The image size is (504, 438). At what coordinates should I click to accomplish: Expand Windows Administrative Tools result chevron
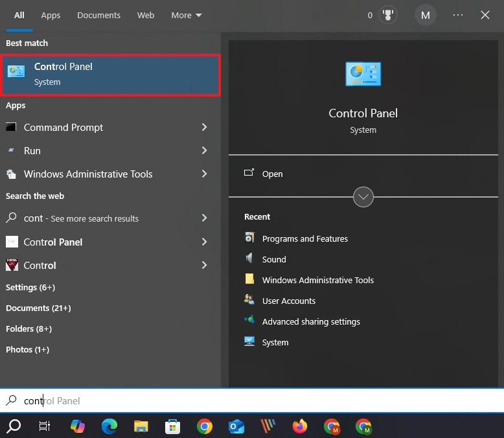click(205, 174)
